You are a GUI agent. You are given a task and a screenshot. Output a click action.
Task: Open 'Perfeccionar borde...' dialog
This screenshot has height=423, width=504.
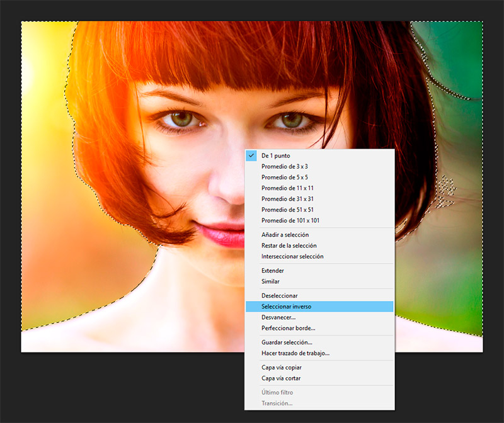pos(288,328)
